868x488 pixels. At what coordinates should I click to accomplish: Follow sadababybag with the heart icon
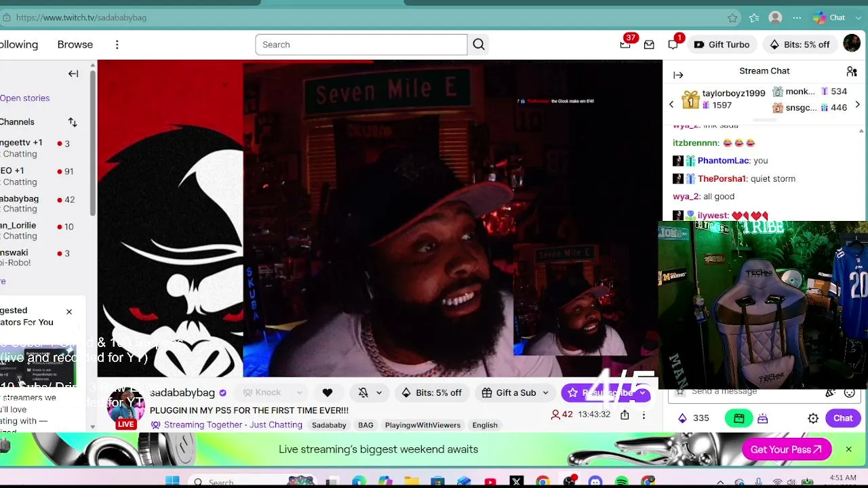(328, 392)
